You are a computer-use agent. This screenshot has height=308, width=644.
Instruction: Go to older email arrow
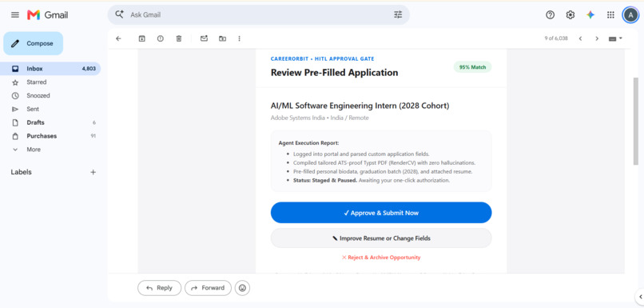click(x=597, y=38)
